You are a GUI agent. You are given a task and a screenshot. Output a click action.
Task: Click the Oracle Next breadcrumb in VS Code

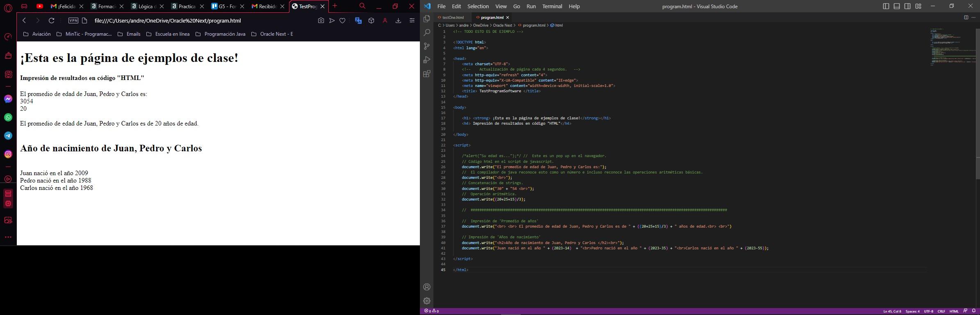tap(502, 25)
